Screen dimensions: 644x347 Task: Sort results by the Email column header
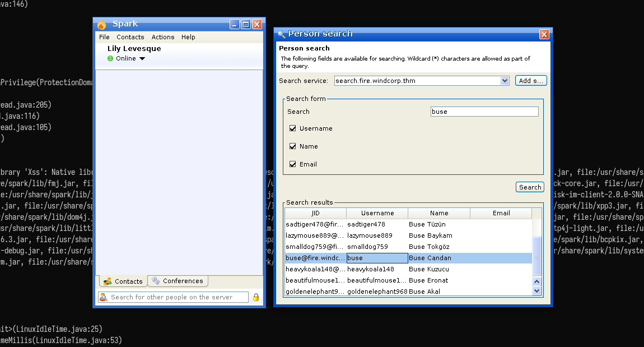[501, 213]
